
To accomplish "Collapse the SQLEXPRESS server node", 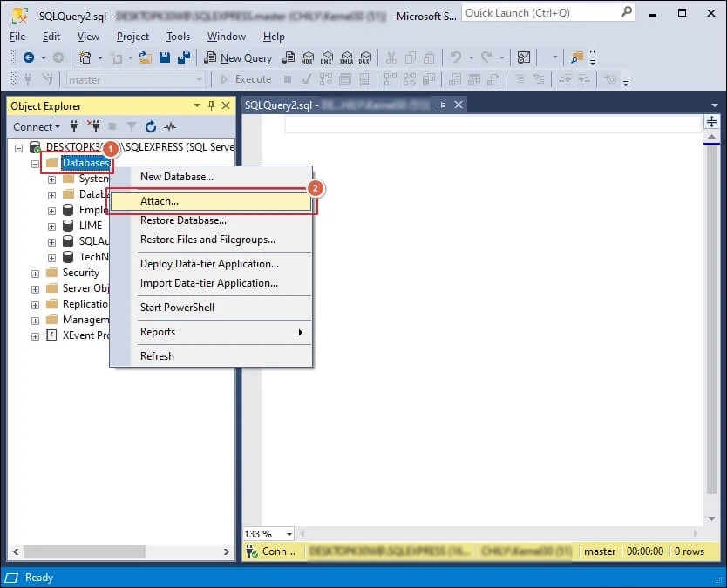I will 18,148.
